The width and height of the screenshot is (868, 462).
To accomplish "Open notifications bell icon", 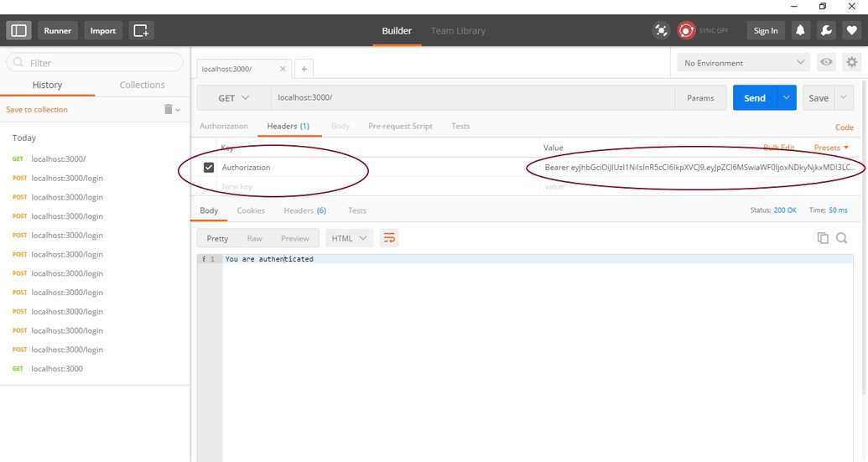I will (x=800, y=30).
